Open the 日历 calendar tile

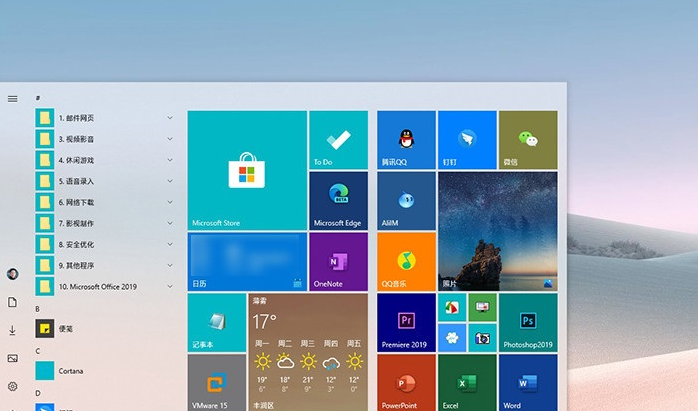247,262
